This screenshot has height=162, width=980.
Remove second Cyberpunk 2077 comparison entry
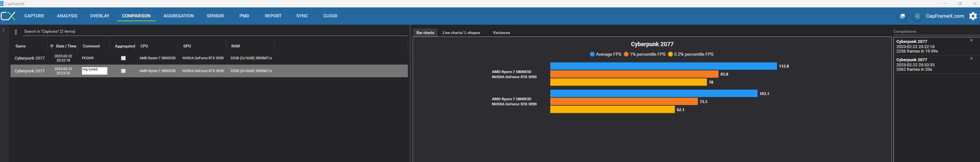coord(971,58)
